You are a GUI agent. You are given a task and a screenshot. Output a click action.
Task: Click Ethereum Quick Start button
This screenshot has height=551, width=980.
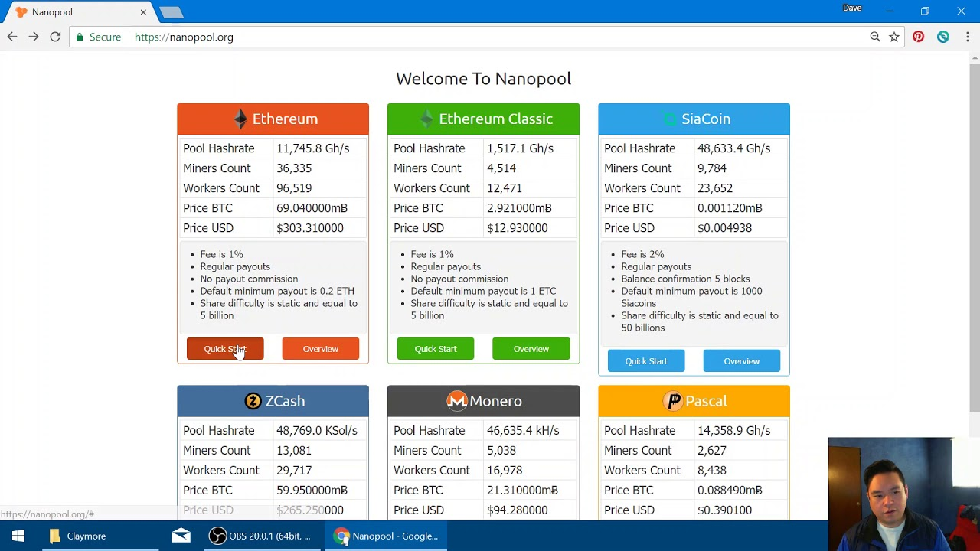coord(225,349)
